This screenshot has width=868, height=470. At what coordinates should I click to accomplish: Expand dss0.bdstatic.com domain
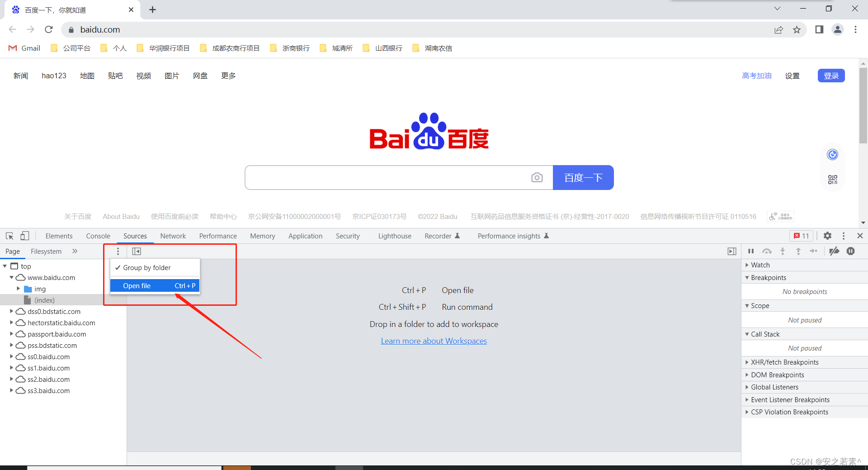(x=12, y=312)
